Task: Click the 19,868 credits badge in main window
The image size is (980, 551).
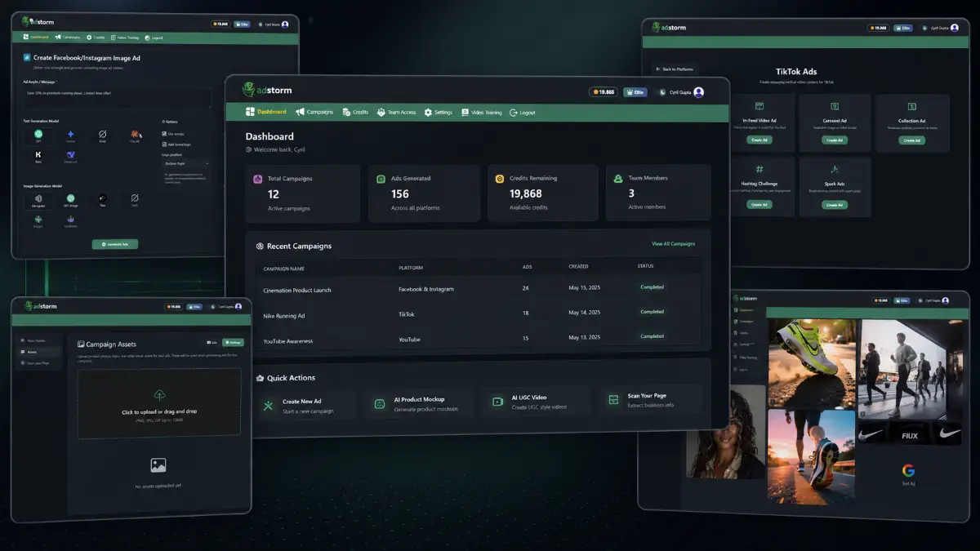Action: [603, 92]
